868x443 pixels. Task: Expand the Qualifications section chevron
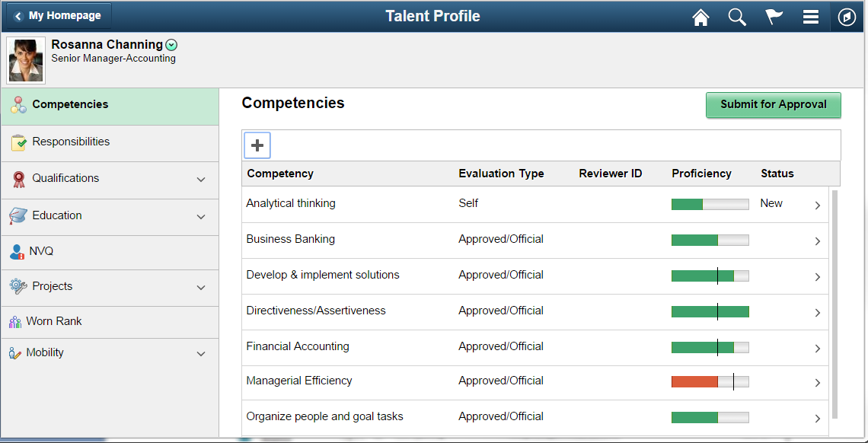coord(201,180)
